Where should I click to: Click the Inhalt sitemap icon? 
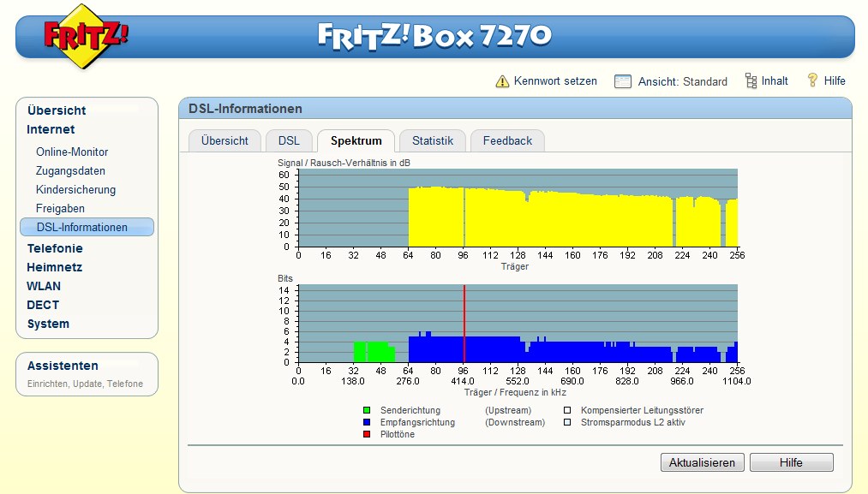[751, 80]
